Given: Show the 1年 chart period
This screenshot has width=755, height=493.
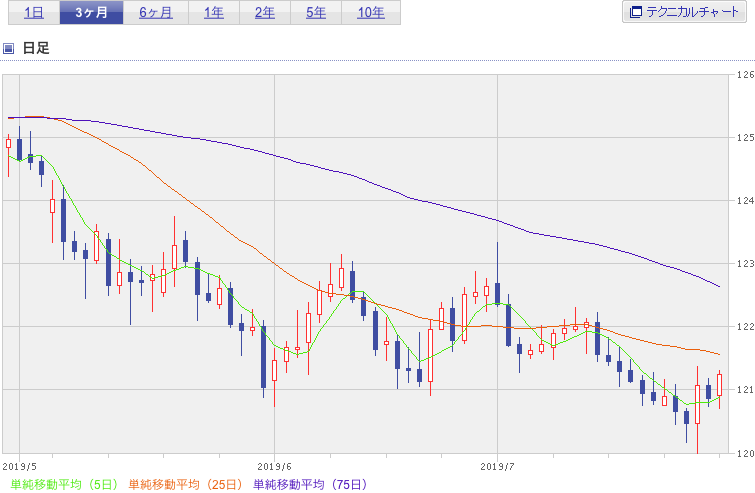Looking at the screenshot, I should coord(214,13).
